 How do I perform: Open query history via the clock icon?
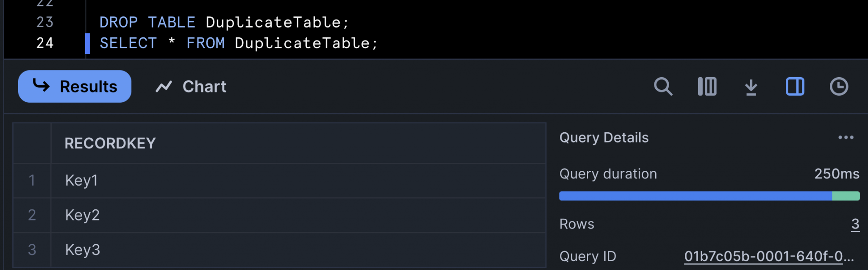tap(838, 86)
